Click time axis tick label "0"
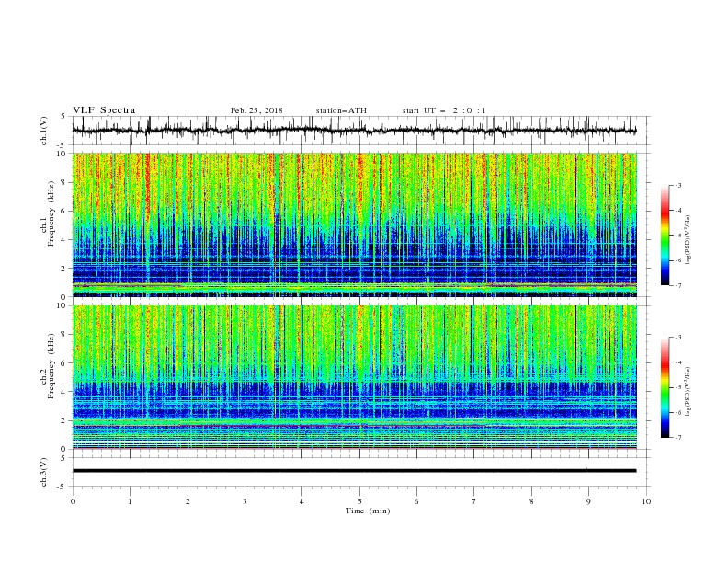This screenshot has width=728, height=563. [x=73, y=501]
